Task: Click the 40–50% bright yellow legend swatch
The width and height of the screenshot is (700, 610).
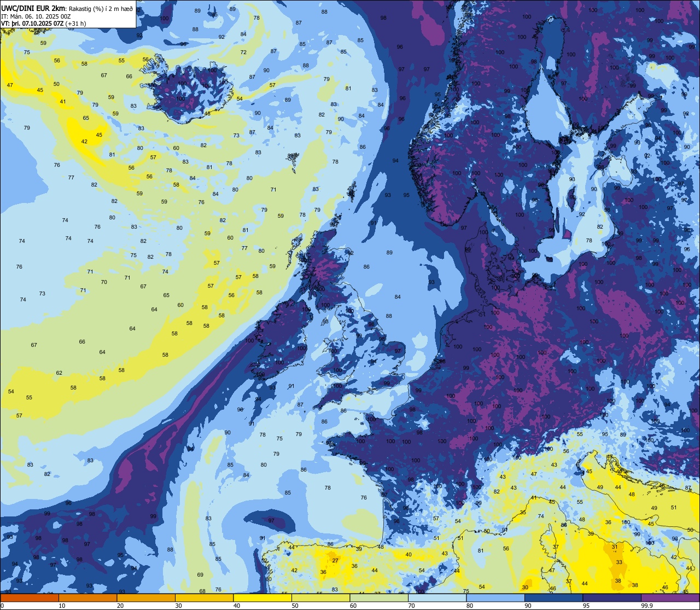Action: (262, 597)
